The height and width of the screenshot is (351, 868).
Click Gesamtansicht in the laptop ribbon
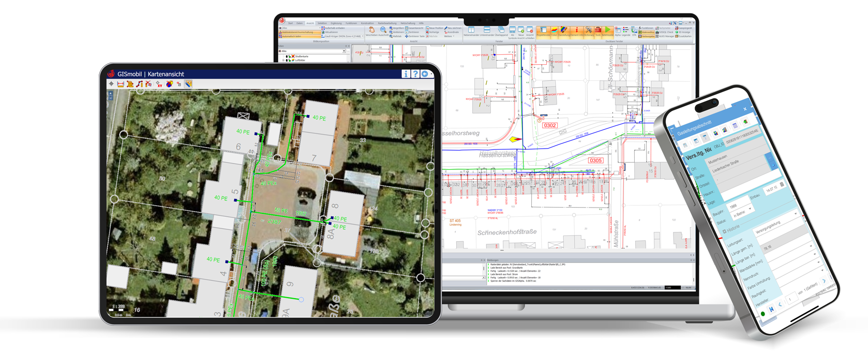click(414, 28)
